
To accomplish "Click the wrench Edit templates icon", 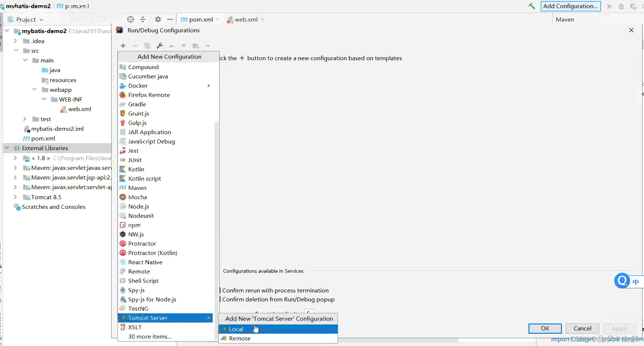I will click(x=160, y=46).
